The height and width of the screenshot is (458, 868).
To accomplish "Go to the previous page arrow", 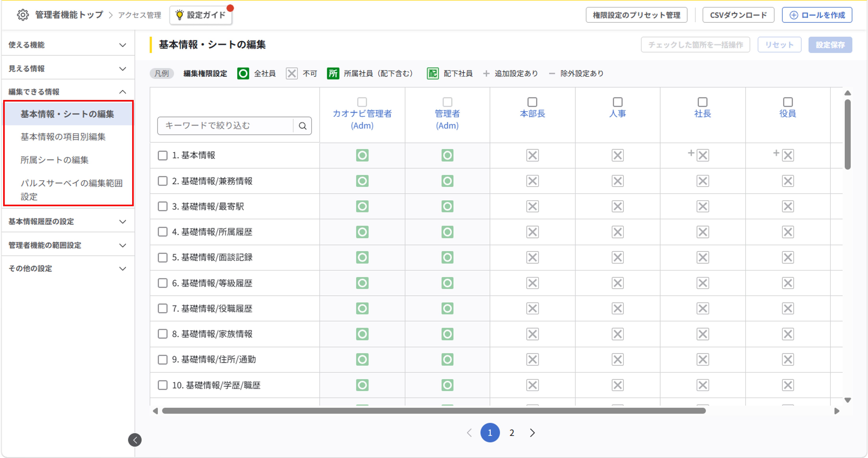I will coord(469,433).
